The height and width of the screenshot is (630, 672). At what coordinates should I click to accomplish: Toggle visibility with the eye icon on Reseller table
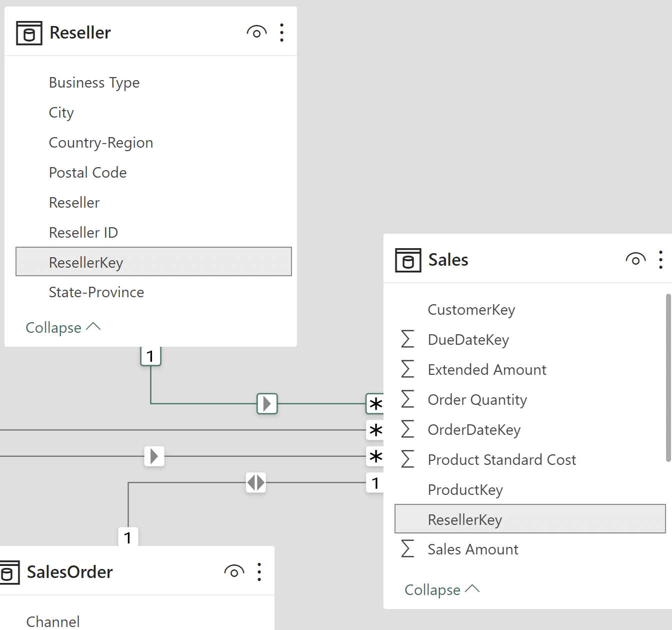click(x=256, y=32)
